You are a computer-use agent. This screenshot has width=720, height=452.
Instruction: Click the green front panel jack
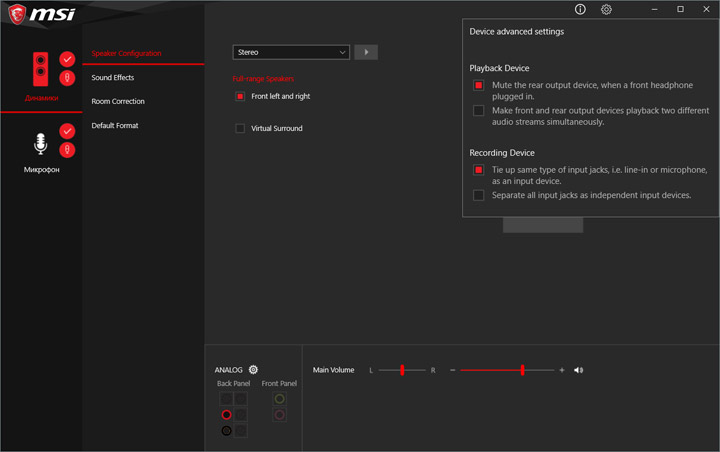click(279, 398)
